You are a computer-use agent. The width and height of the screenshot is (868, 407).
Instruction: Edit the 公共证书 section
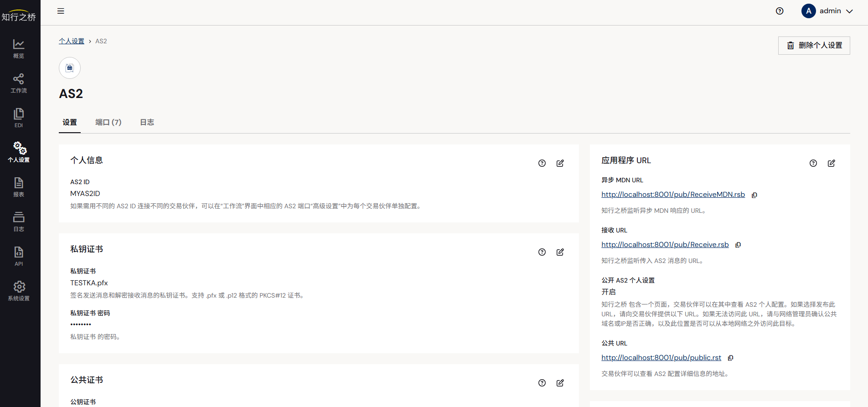coord(560,383)
